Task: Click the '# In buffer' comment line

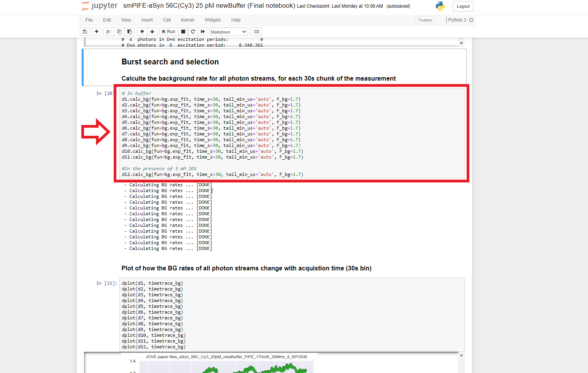Action: 136,93
